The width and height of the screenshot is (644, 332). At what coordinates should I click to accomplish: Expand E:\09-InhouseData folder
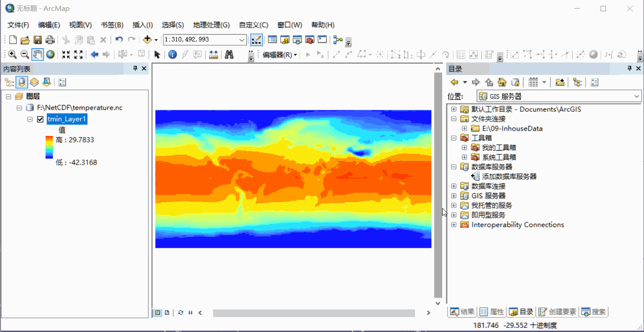464,128
